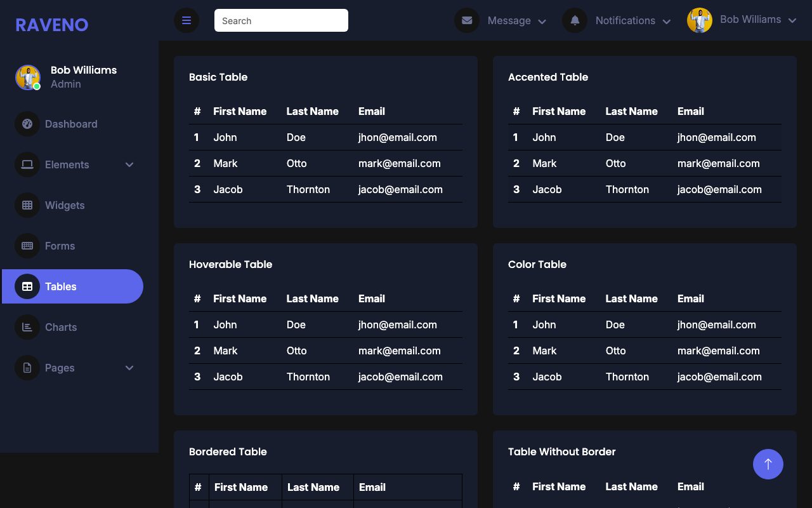Select the Tables sidebar item
The width and height of the screenshot is (812, 508).
pyautogui.click(x=72, y=286)
